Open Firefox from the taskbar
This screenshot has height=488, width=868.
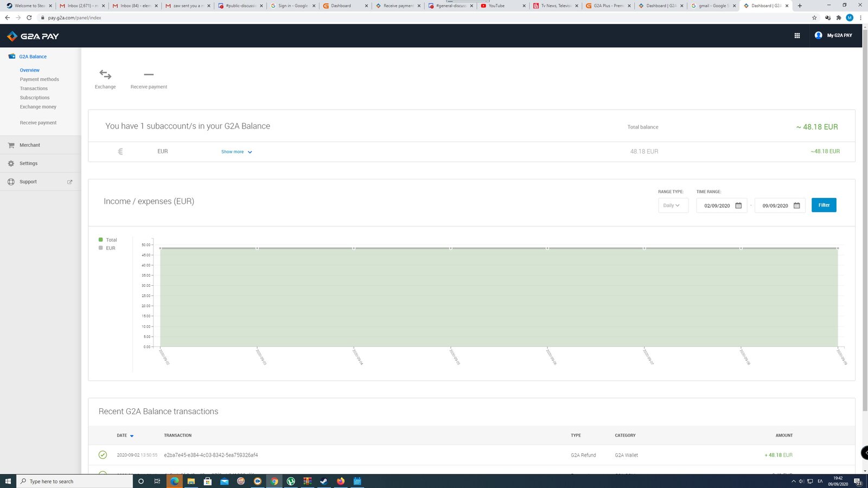tap(341, 481)
